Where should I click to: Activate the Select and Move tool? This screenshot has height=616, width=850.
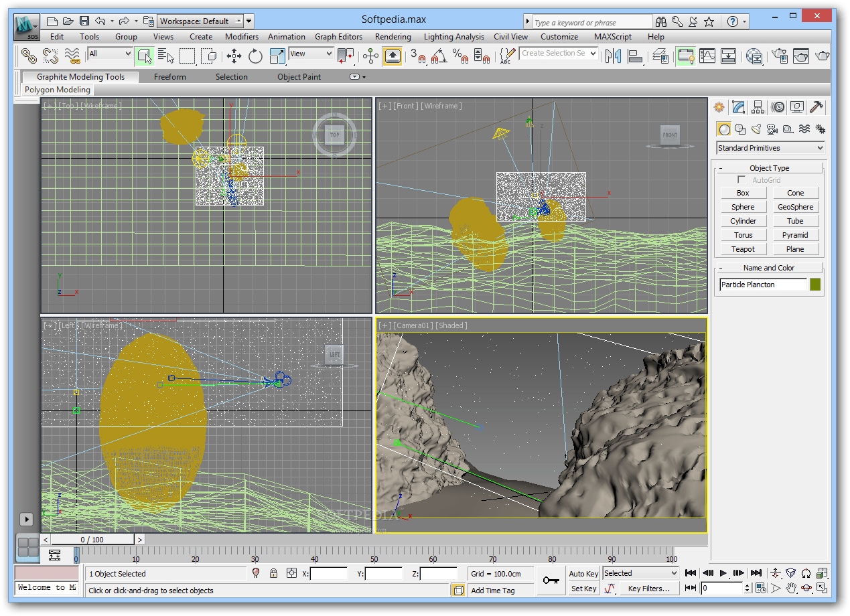[x=234, y=56]
